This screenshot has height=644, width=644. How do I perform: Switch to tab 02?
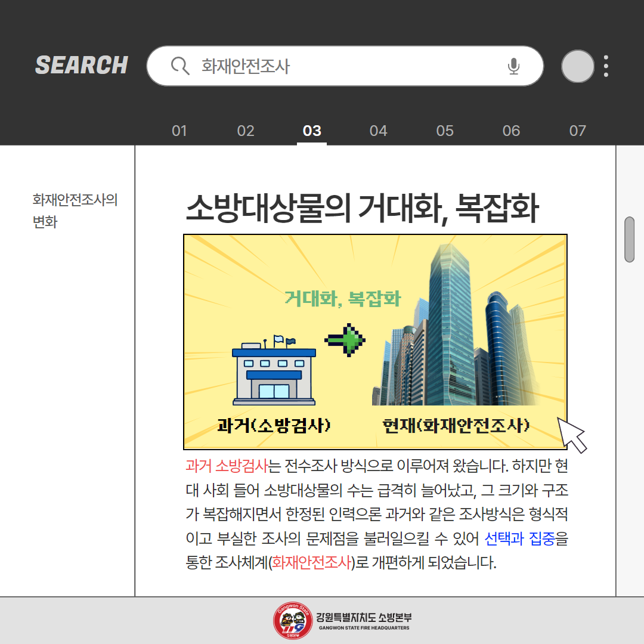(246, 131)
